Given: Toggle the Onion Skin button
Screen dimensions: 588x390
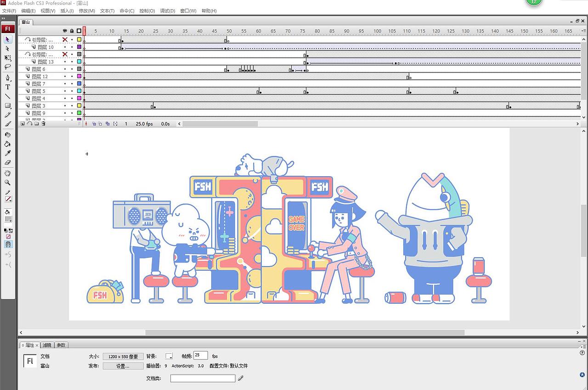Looking at the screenshot, I should pyautogui.click(x=94, y=124).
